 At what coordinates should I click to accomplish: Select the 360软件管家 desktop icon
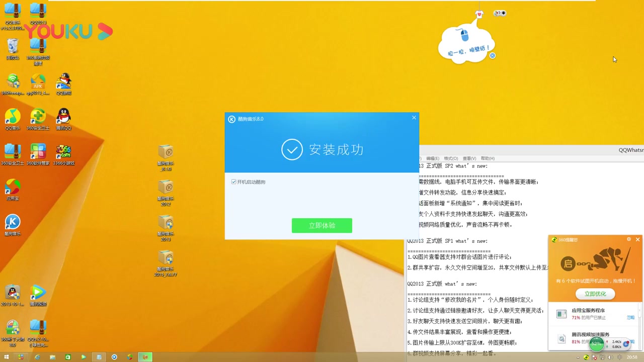click(38, 154)
